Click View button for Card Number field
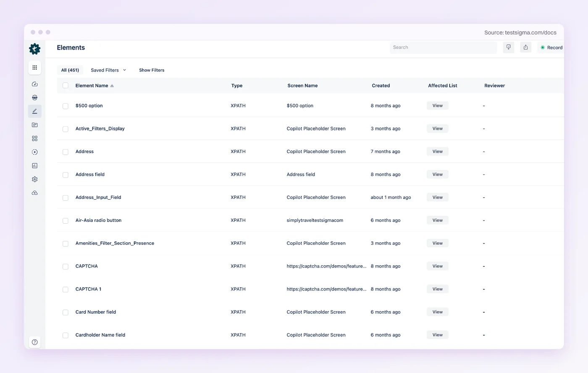This screenshot has height=373, width=588. click(438, 312)
